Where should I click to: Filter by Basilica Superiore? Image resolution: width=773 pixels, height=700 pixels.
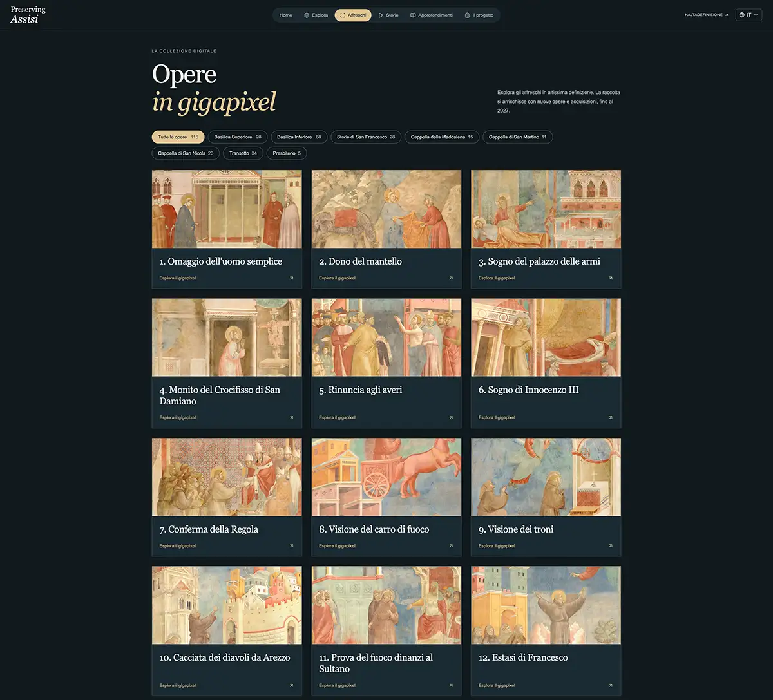(x=238, y=137)
